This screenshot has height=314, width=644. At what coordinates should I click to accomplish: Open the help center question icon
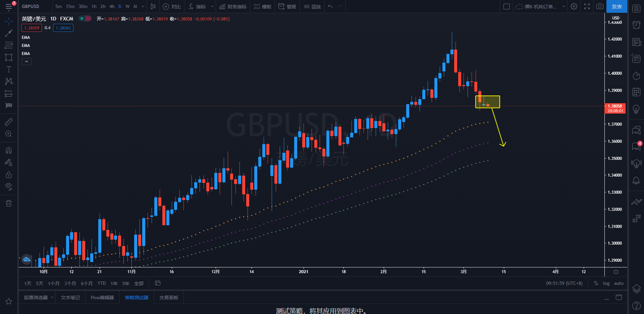pos(636,305)
